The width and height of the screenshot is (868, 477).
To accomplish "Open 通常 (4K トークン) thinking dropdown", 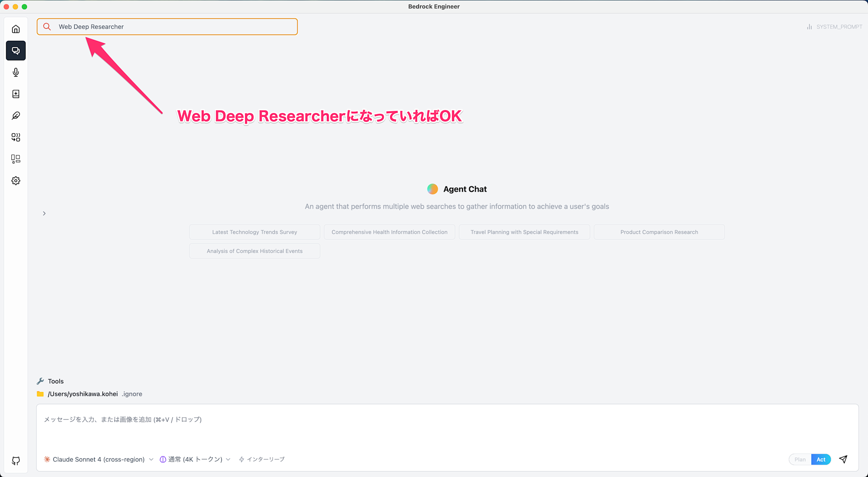I will [195, 459].
